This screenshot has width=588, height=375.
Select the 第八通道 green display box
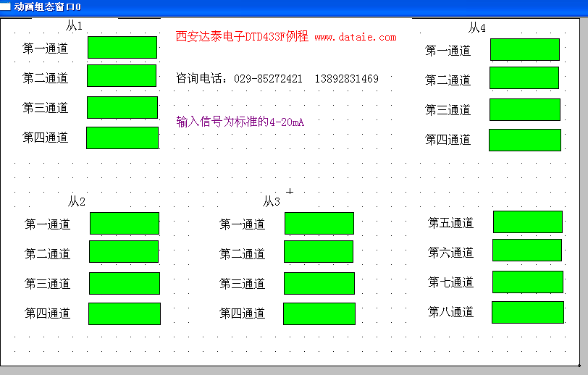point(528,312)
